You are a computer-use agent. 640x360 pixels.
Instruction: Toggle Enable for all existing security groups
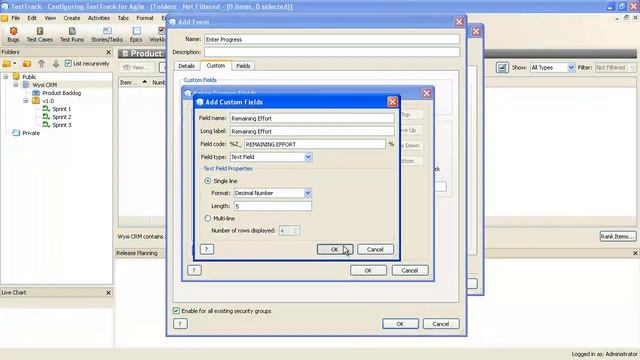(x=176, y=311)
